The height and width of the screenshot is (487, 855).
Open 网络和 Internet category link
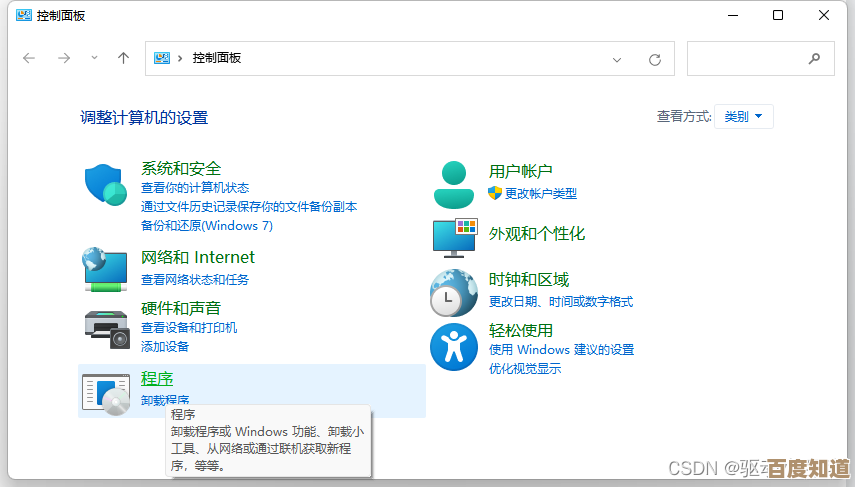coord(198,257)
